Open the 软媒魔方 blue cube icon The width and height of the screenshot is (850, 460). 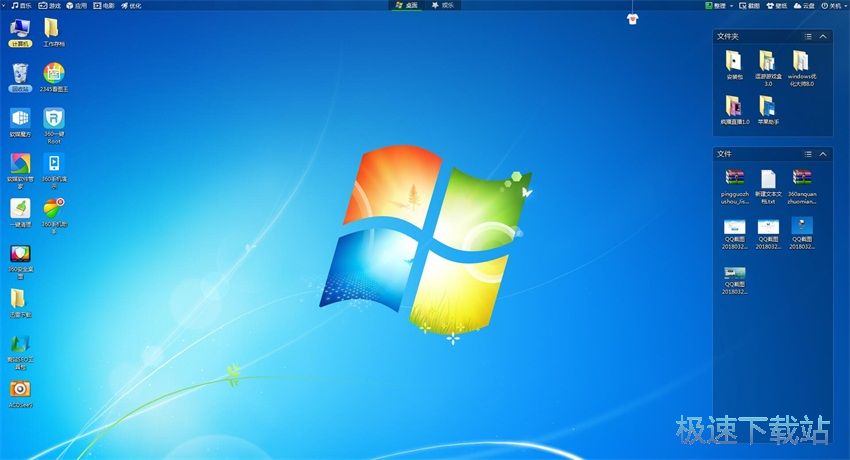coord(20,122)
